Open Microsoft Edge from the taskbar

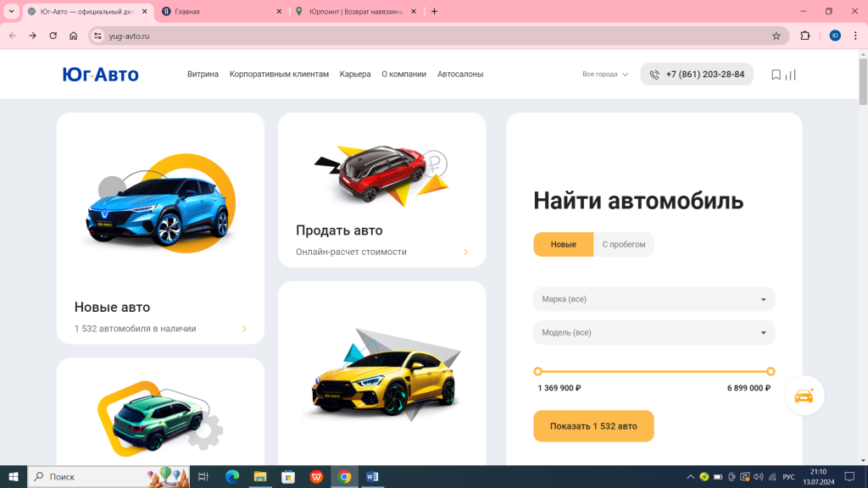[x=232, y=476]
